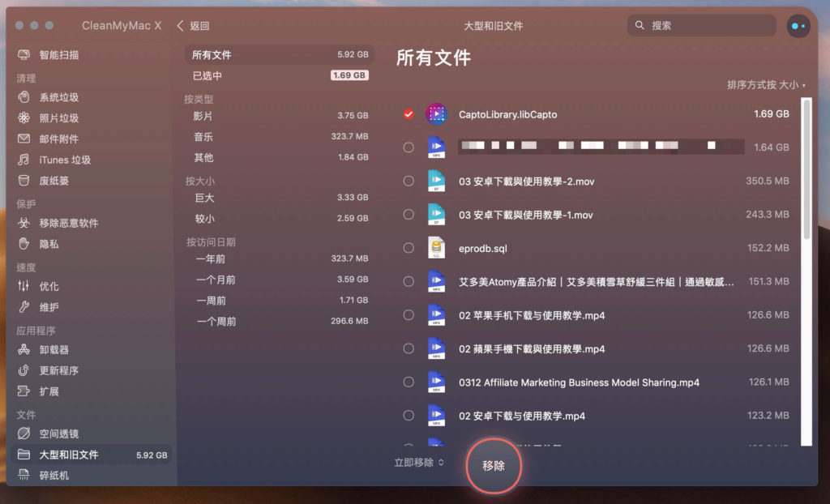The image size is (830, 504).
Task: Filter by 其他 other type
Action: coord(280,157)
